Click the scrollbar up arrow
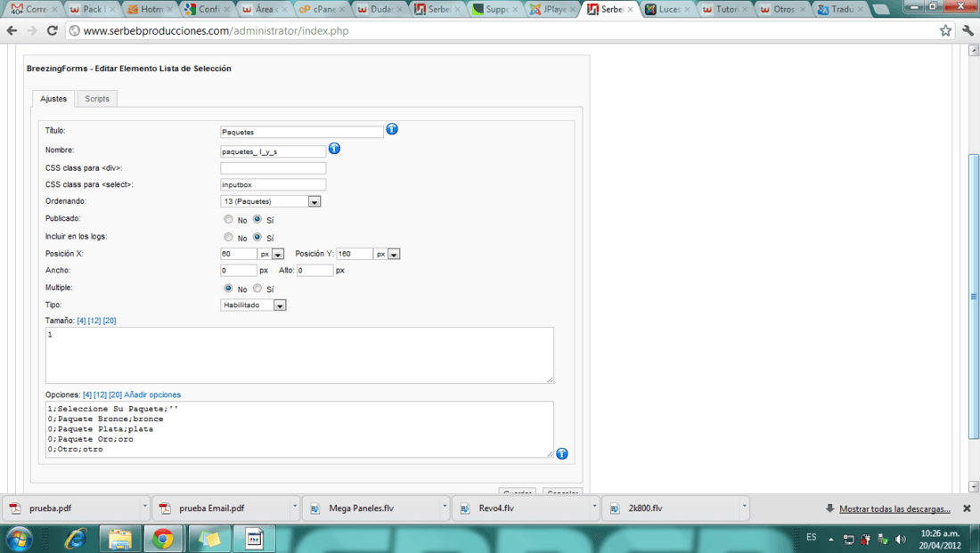Screen dimensions: 980x553 coord(973,51)
